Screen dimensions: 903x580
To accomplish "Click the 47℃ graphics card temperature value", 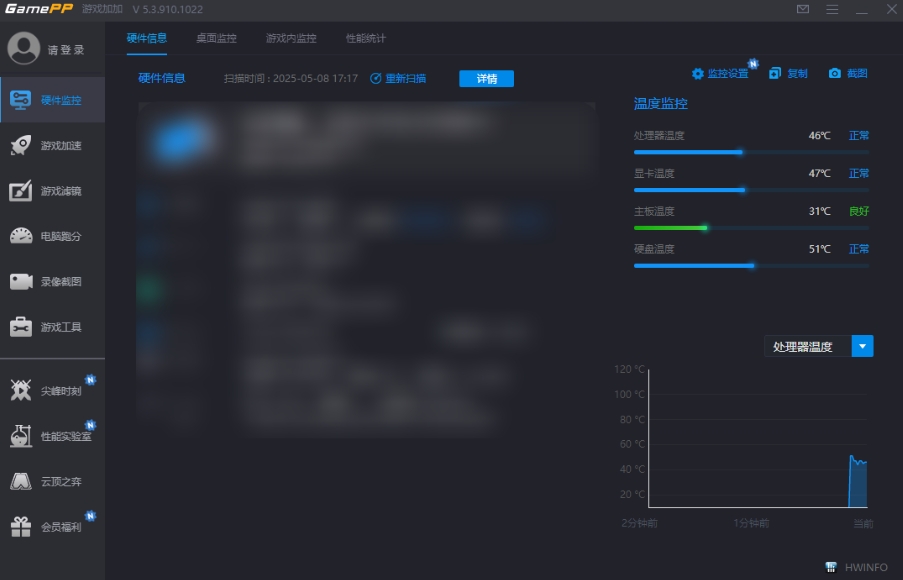I will 819,173.
